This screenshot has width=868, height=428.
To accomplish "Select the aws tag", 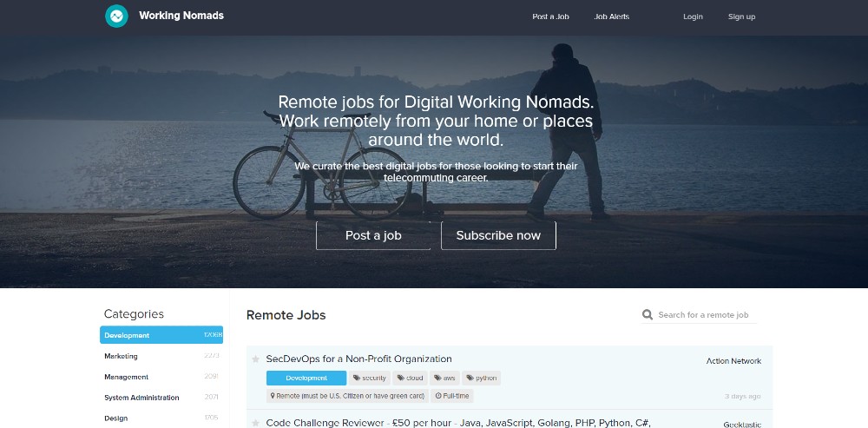I will 445,379.
